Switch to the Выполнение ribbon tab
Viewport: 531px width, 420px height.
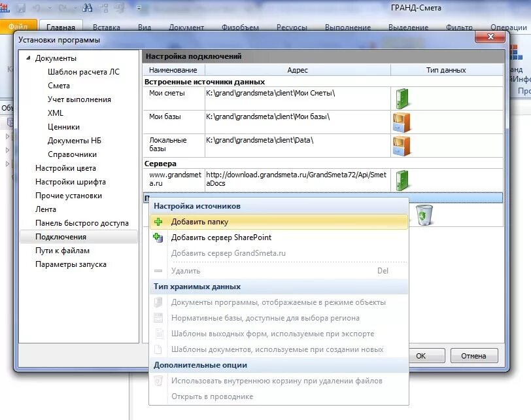point(348,27)
